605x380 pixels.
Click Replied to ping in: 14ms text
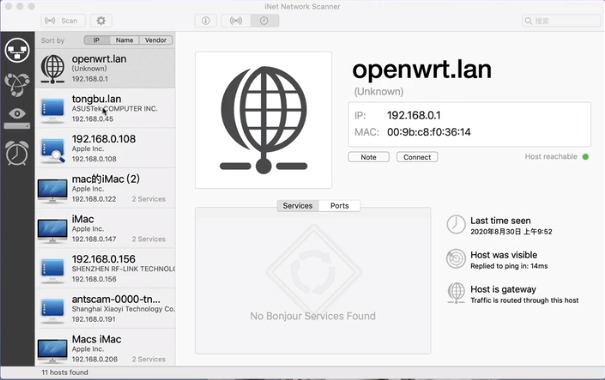tap(509, 266)
